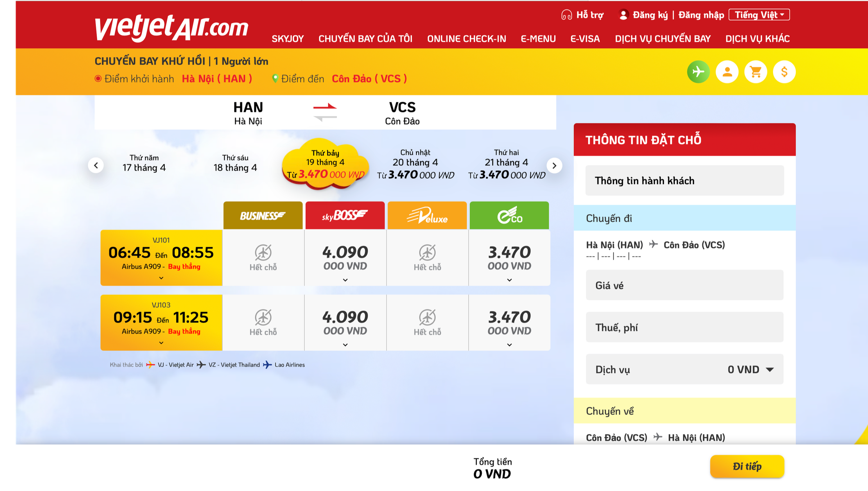Expand the Dịch vụ 0 VND dropdown
This screenshot has width=868, height=491.
[770, 369]
